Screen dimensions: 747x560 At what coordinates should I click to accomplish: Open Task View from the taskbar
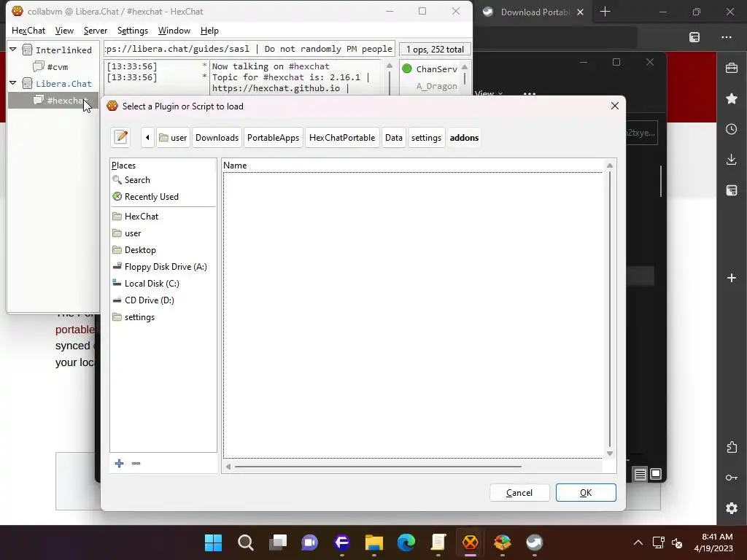[x=277, y=542]
